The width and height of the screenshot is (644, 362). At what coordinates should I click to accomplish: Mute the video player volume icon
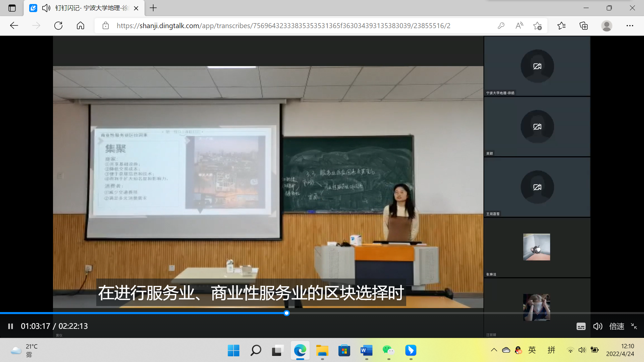598,326
